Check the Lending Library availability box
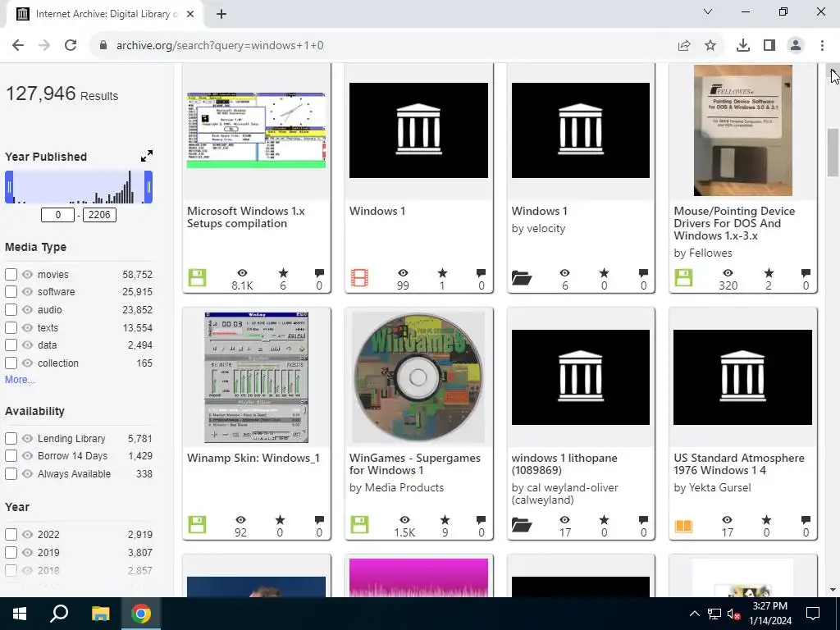 pos(11,438)
